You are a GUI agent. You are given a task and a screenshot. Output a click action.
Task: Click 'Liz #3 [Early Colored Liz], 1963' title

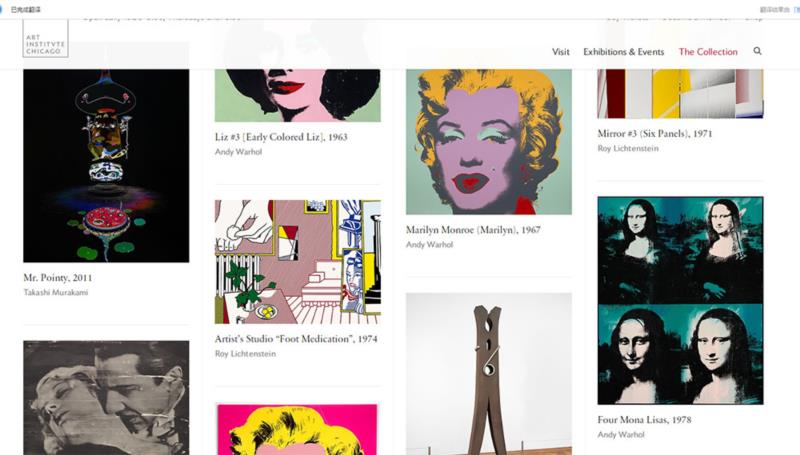click(281, 137)
